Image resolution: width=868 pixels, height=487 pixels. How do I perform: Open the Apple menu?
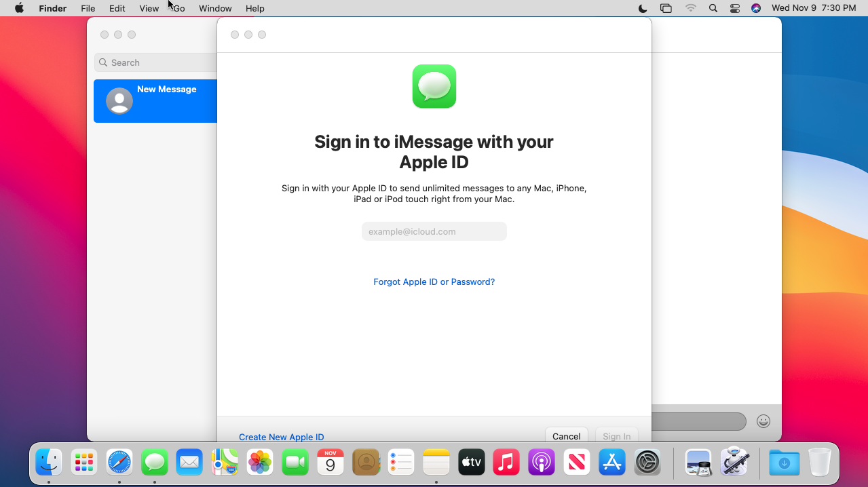[x=19, y=8]
